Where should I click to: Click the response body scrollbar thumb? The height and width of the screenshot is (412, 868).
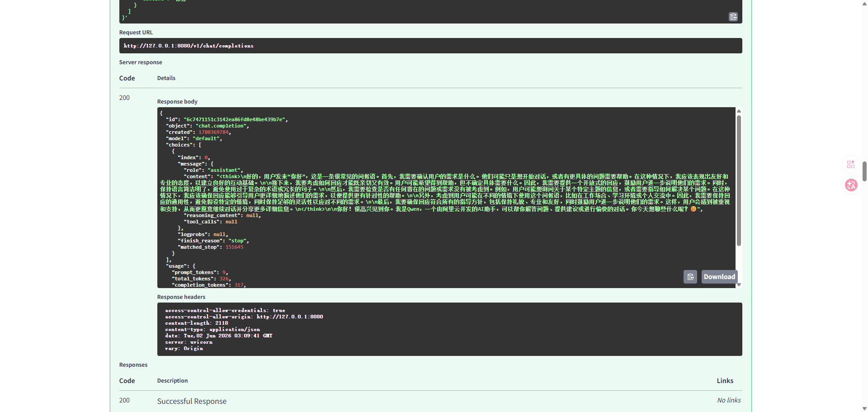(739, 181)
